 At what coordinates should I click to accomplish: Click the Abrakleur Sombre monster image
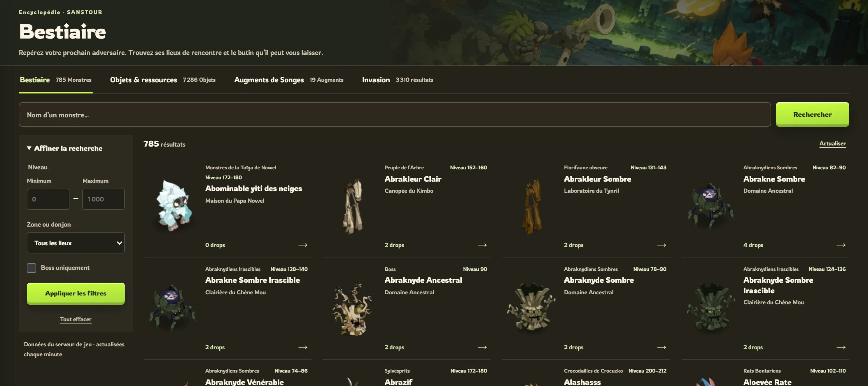[532, 206]
